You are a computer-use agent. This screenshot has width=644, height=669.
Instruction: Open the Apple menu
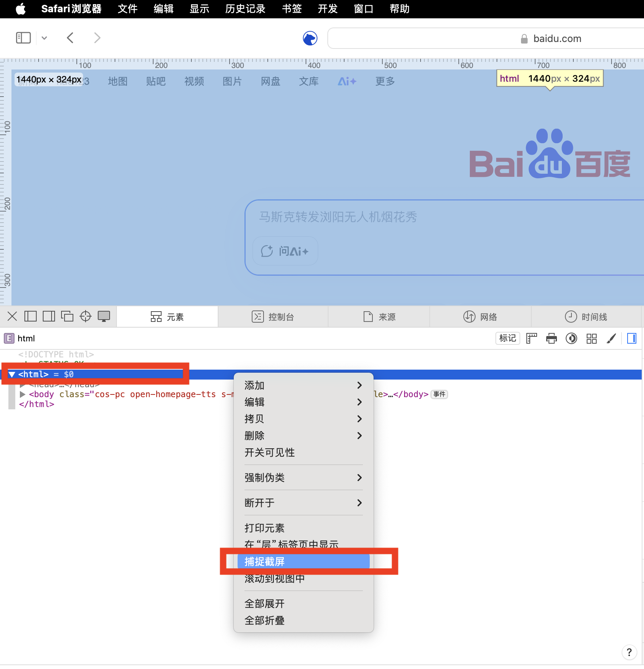21,8
